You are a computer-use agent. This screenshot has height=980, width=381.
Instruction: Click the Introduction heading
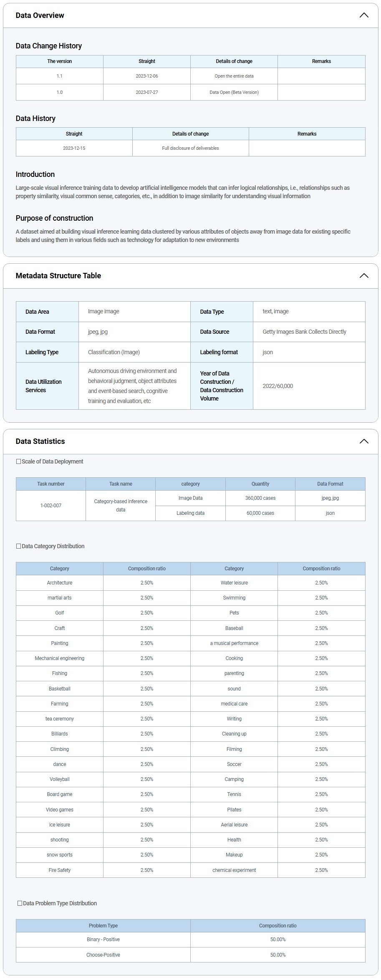click(35, 174)
